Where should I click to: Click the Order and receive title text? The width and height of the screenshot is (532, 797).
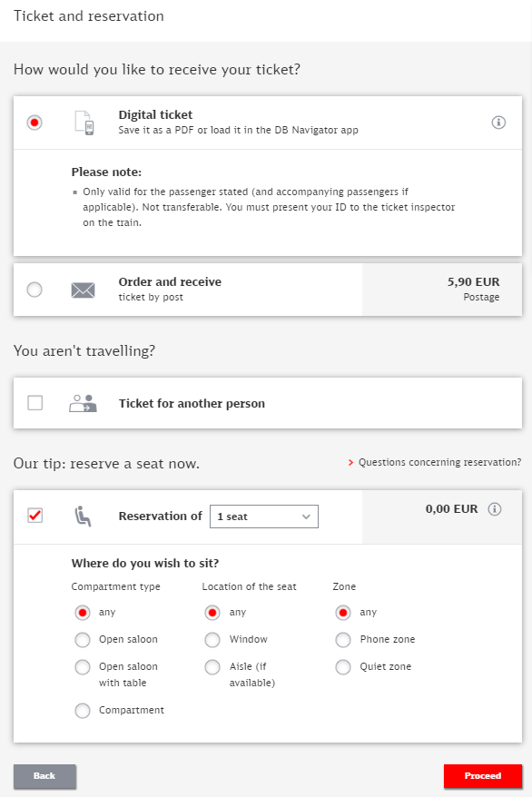(170, 281)
